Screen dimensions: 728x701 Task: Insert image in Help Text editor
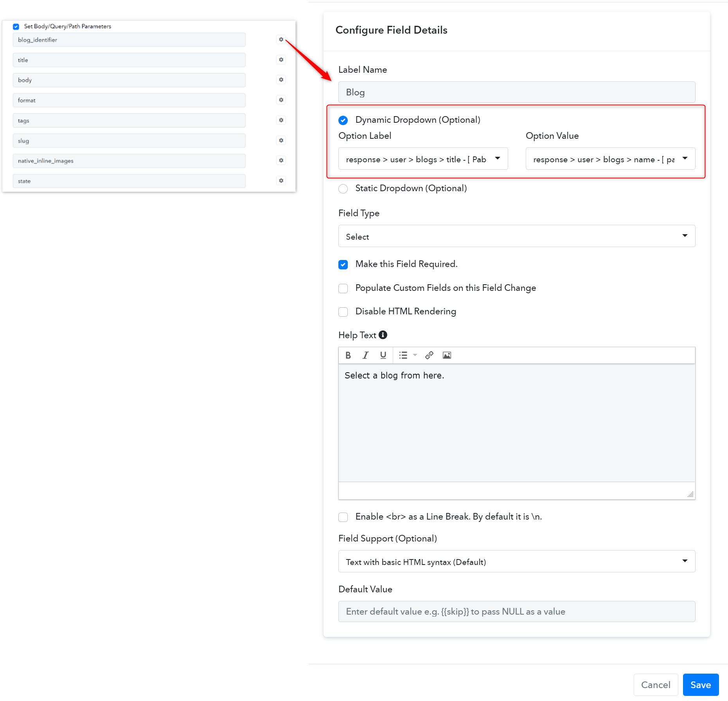click(x=447, y=355)
